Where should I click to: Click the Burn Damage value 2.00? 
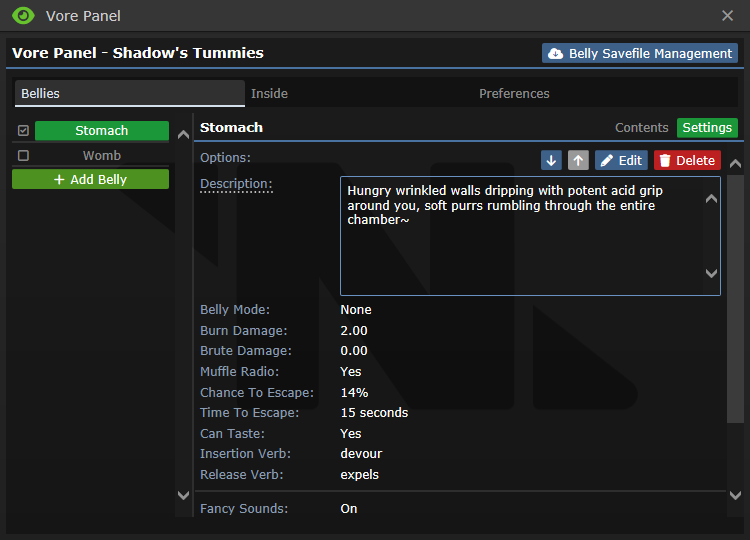354,331
